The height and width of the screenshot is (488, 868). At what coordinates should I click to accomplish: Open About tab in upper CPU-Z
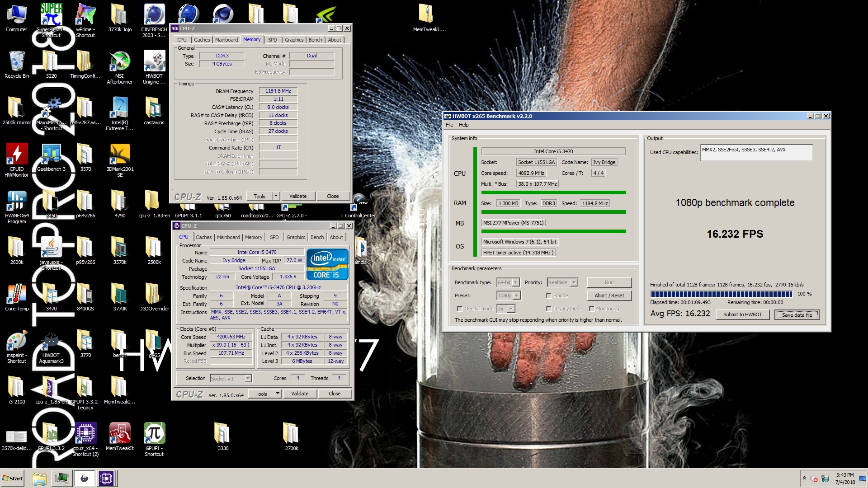pyautogui.click(x=335, y=40)
